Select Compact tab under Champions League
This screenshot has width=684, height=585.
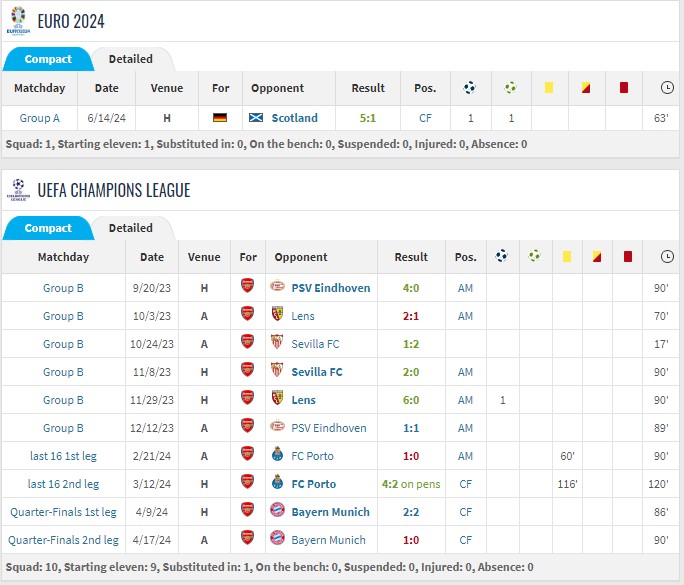48,228
